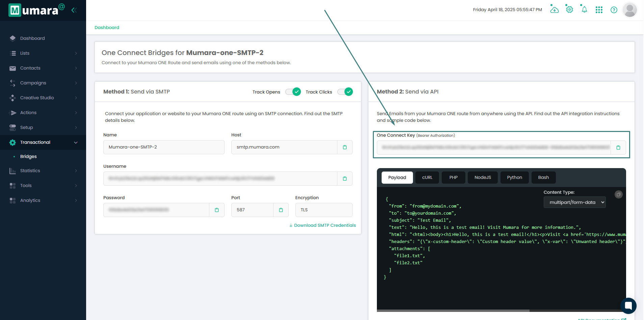Click the One Connect Key field
The image size is (644, 320).
pyautogui.click(x=494, y=148)
